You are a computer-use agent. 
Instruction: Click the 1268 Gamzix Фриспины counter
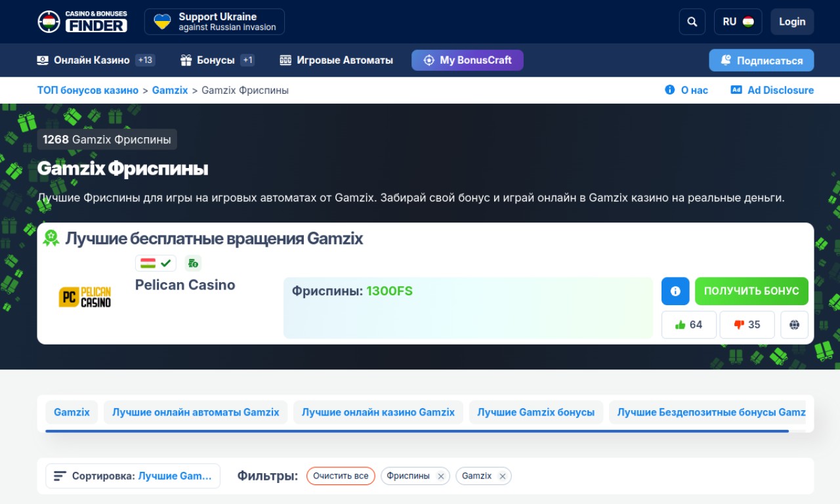[x=107, y=139]
